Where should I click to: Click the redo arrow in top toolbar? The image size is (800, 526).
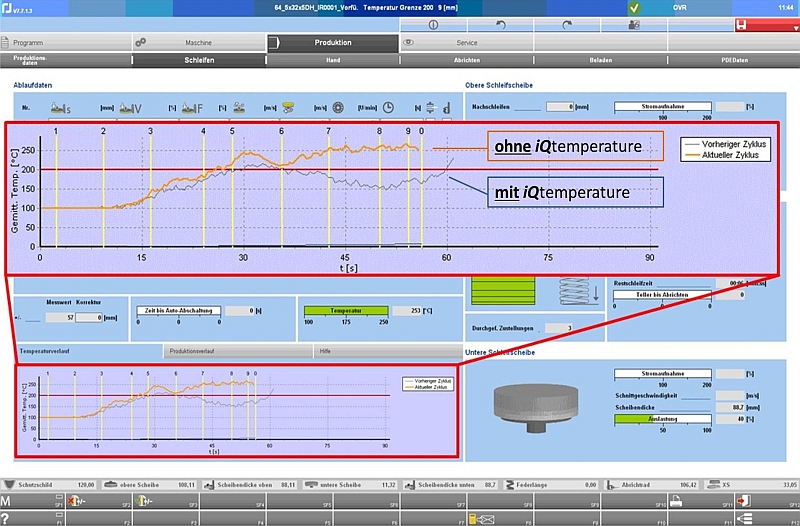[x=567, y=24]
